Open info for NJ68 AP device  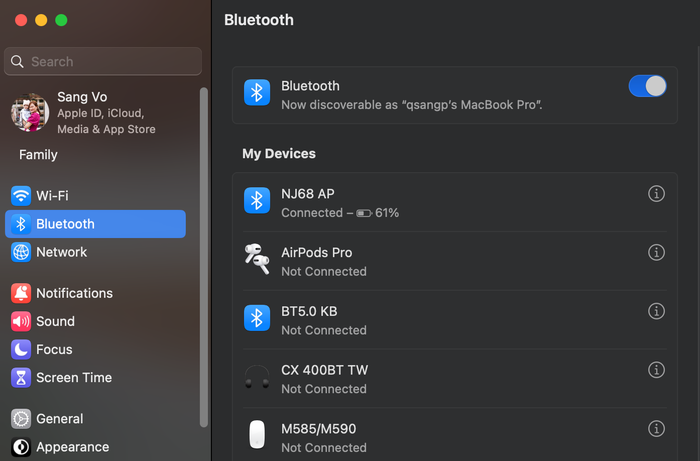point(656,194)
